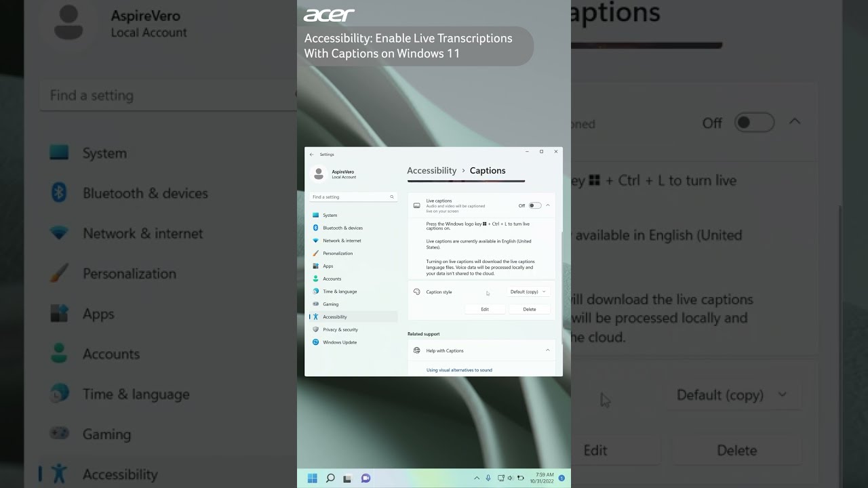Open Network & internet via its Wi-Fi icon
The width and height of the screenshot is (868, 488).
coord(316,241)
